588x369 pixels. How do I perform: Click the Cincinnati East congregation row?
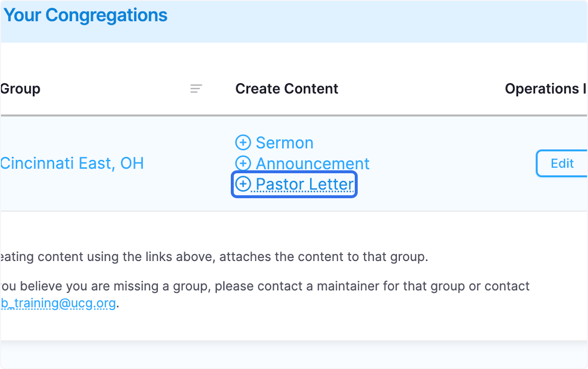click(72, 163)
